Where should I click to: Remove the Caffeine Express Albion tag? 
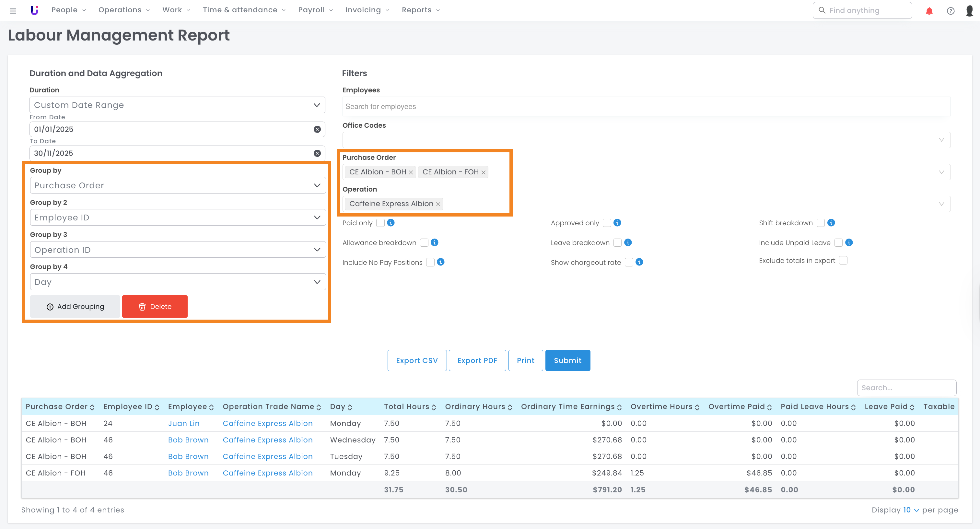(438, 204)
